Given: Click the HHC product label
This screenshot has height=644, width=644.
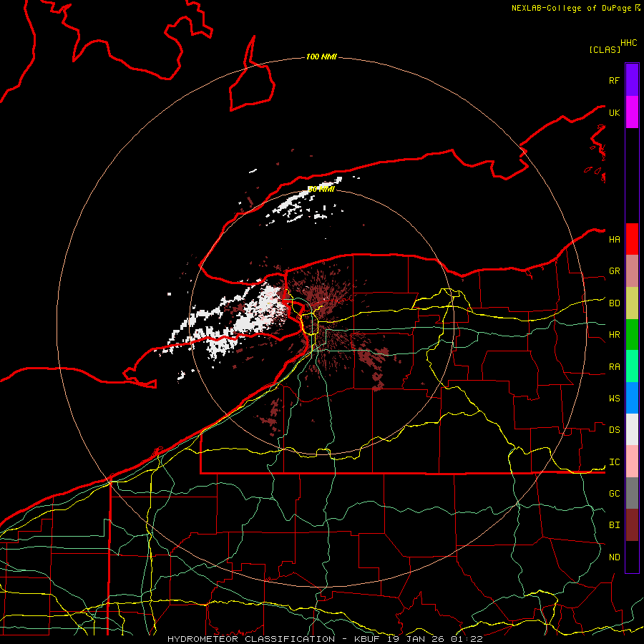Looking at the screenshot, I should pyautogui.click(x=628, y=43).
